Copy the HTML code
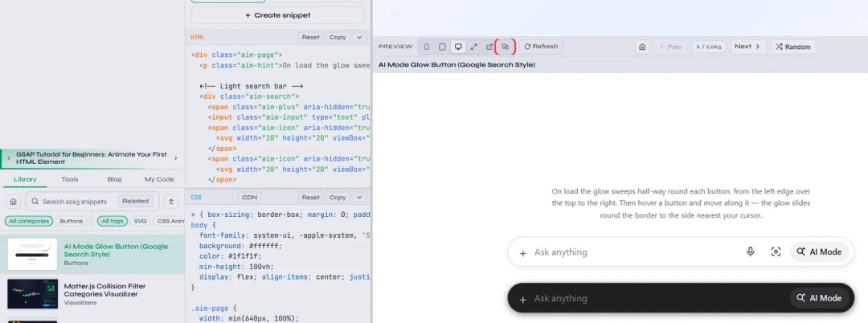This screenshot has width=868, height=323. pyautogui.click(x=337, y=38)
